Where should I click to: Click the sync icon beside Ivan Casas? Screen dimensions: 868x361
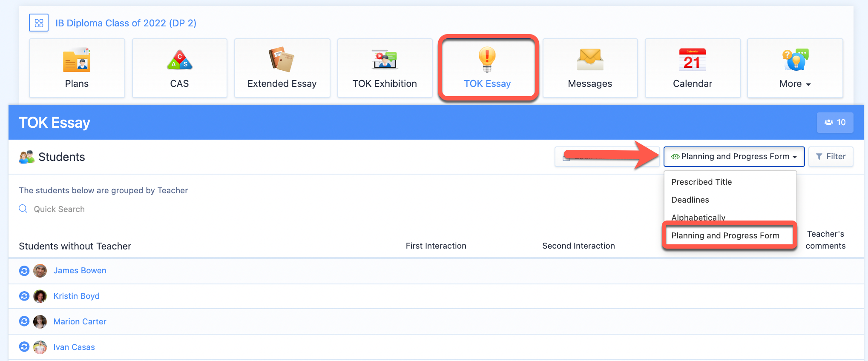[x=24, y=347]
